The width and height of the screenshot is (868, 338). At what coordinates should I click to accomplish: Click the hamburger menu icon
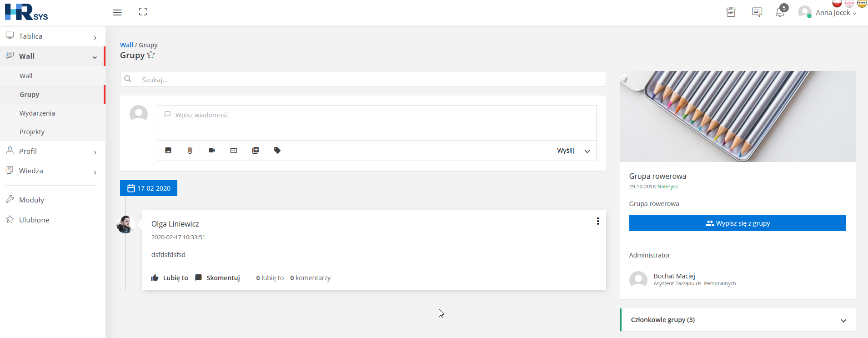[117, 12]
